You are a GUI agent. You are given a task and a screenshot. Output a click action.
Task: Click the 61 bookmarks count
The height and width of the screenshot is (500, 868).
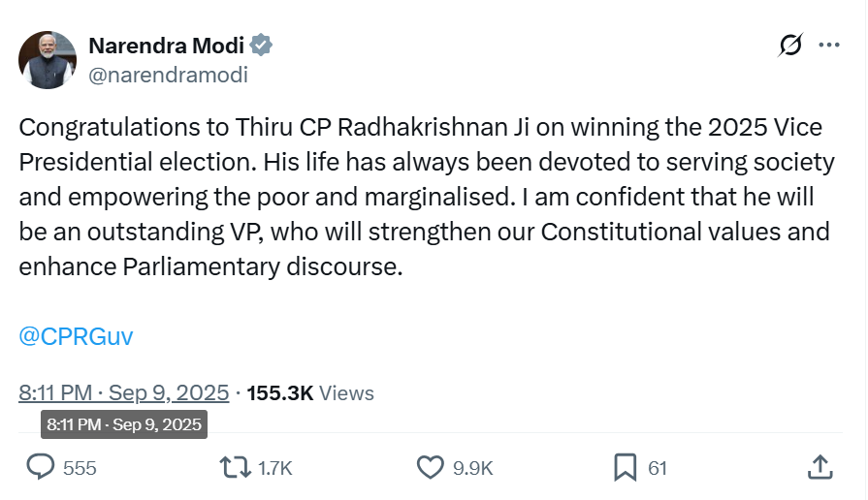[658, 469]
